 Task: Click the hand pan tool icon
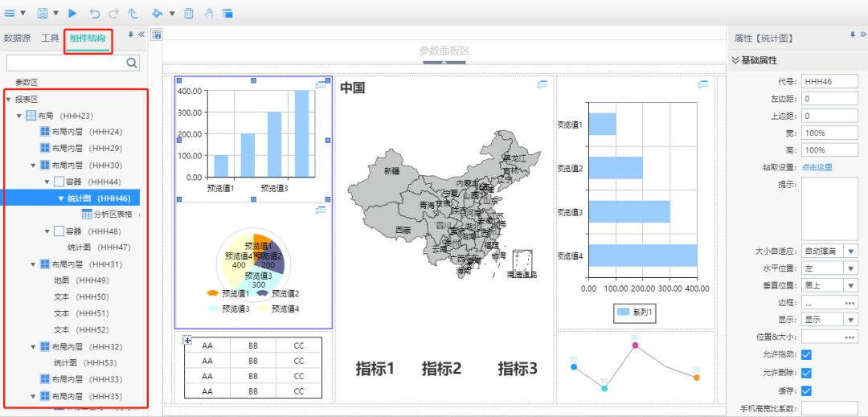click(x=208, y=13)
